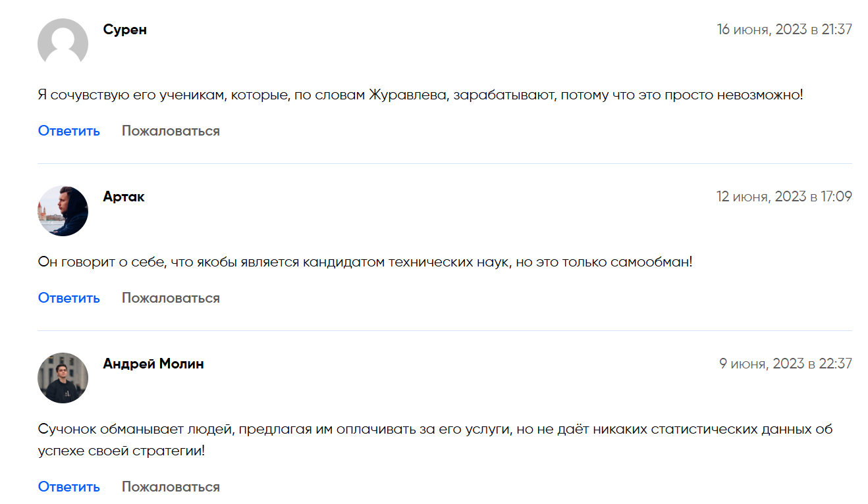Click Сурен's default gray avatar

point(63,43)
